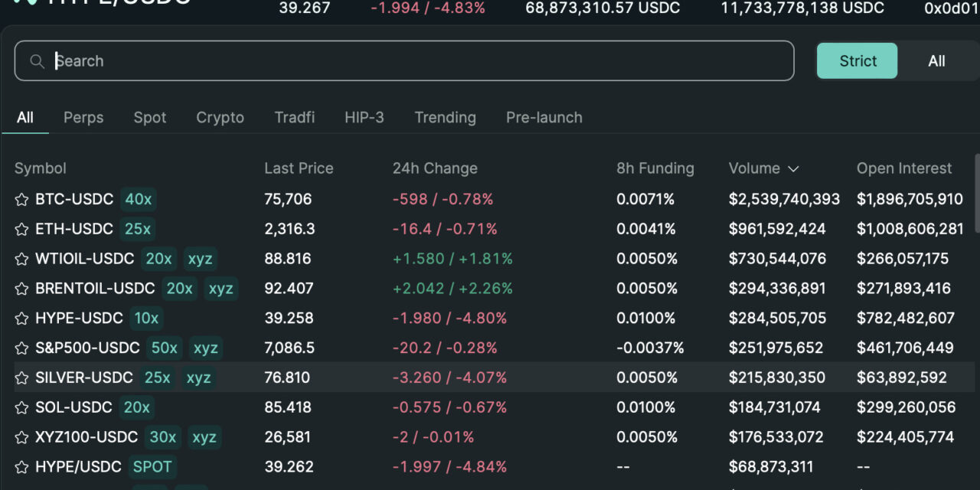980x490 pixels.
Task: Switch filter mode to All tokens
Action: pyautogui.click(x=937, y=60)
